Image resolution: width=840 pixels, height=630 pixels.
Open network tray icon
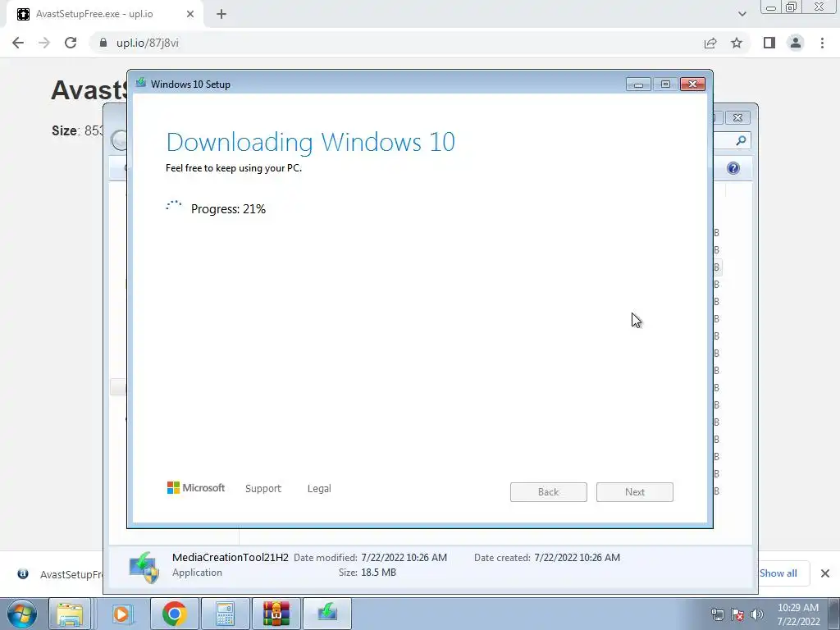717,614
